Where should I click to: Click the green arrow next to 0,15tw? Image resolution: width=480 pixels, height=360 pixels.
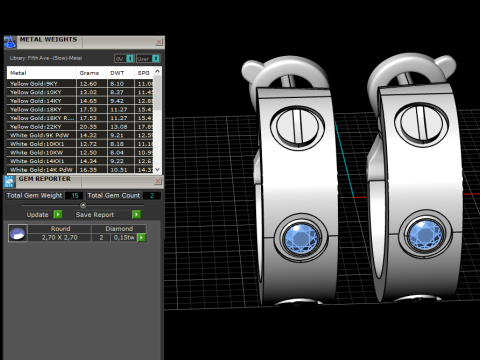click(142, 237)
